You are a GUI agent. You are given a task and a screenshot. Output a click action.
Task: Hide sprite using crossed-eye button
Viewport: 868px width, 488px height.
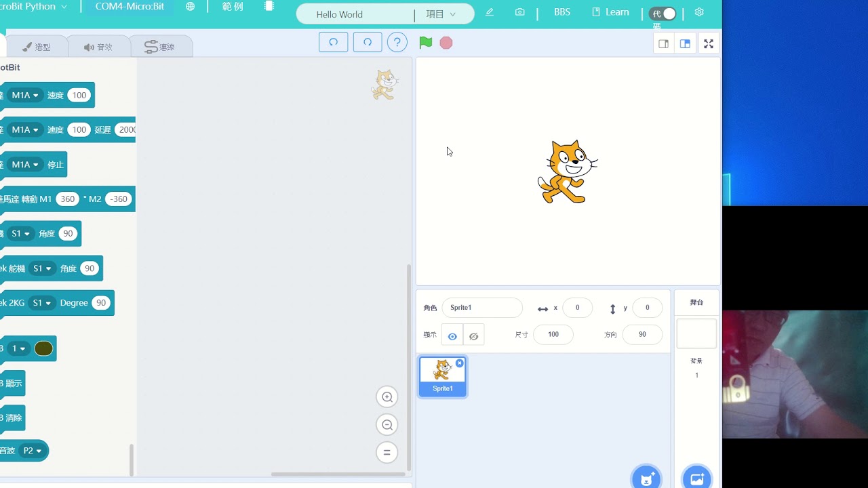(x=474, y=335)
